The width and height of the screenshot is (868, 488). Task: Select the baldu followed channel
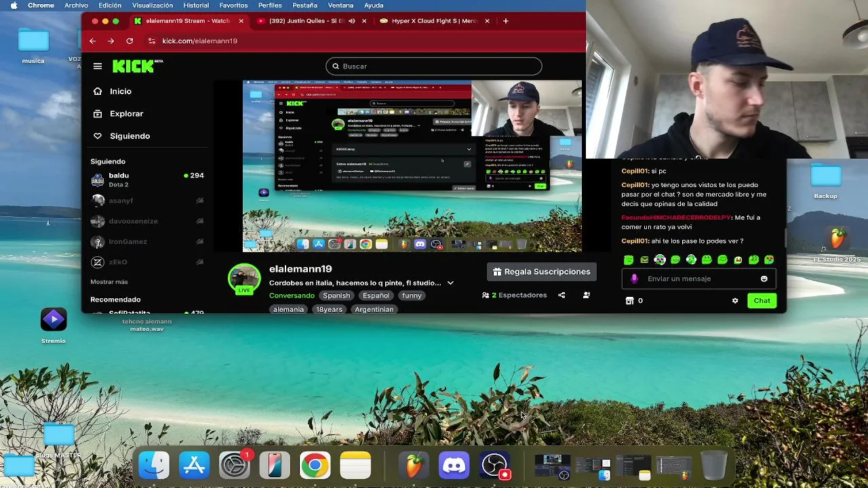pos(147,180)
